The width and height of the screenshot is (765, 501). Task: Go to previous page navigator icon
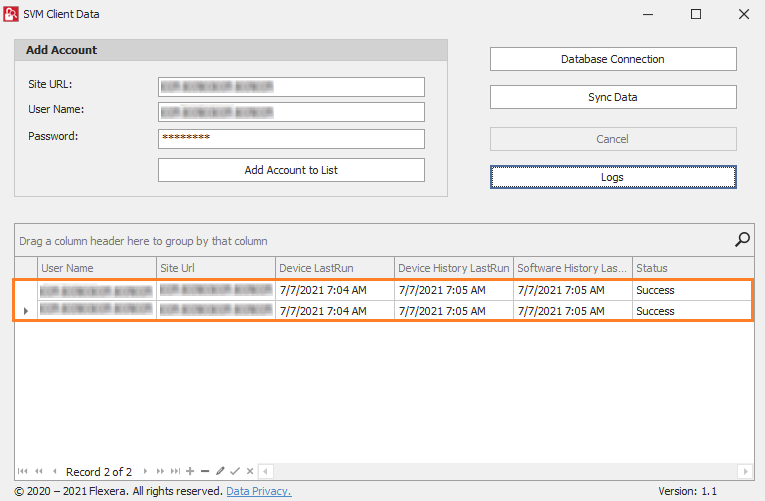39,471
